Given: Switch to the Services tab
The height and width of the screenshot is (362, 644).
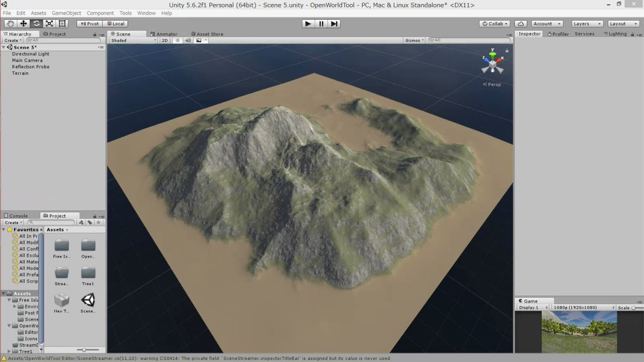Looking at the screenshot, I should pos(584,34).
